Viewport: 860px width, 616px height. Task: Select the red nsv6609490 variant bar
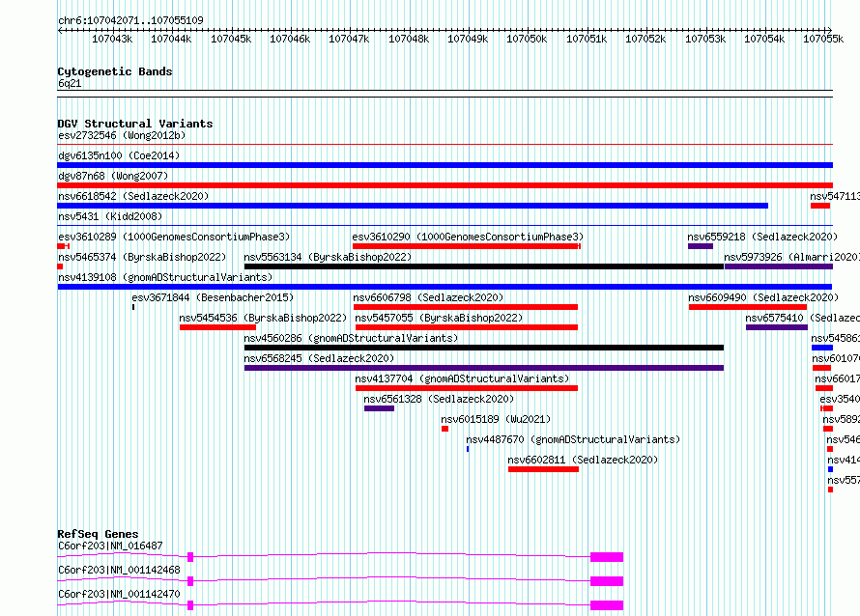748,307
